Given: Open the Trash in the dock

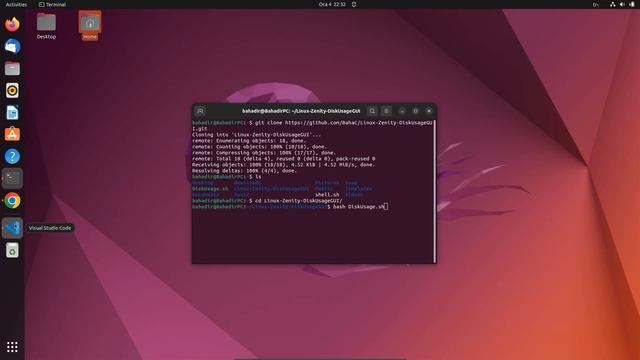Looking at the screenshot, I should click(12, 250).
